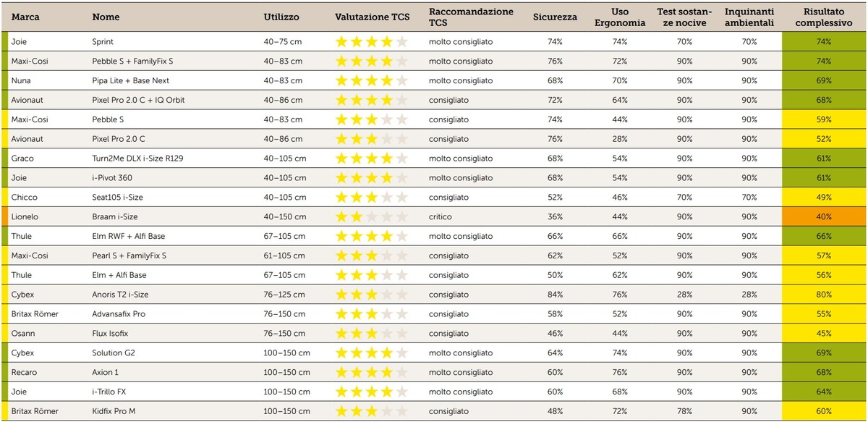Select the Risultato complessivo column header
Screen dimensions: 868x422
[x=823, y=17]
